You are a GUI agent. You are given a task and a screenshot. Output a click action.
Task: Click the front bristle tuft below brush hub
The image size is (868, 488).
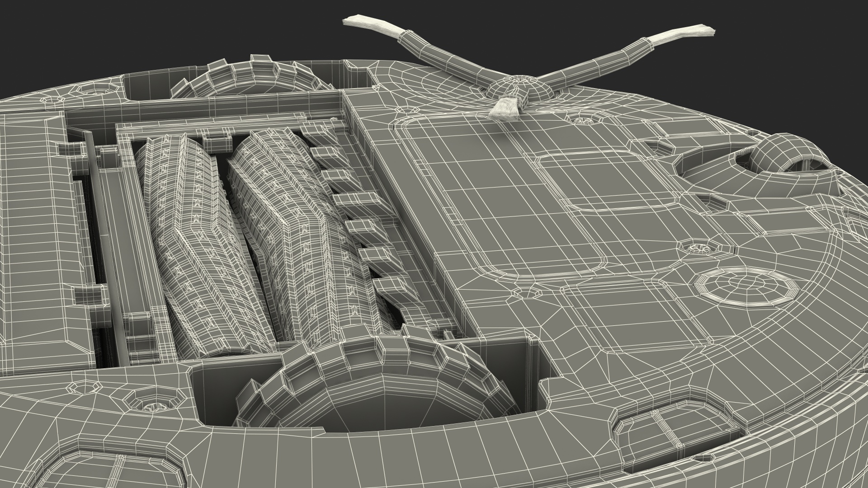pos(505,109)
